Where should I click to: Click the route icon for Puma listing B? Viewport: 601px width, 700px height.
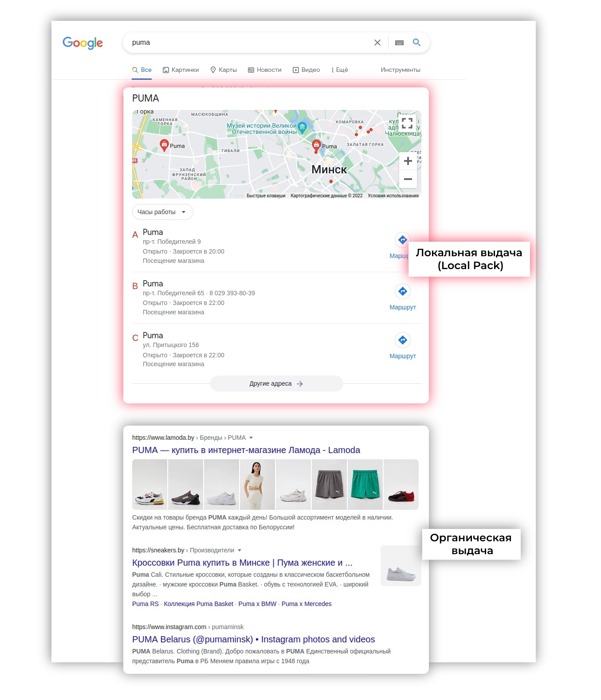(402, 291)
